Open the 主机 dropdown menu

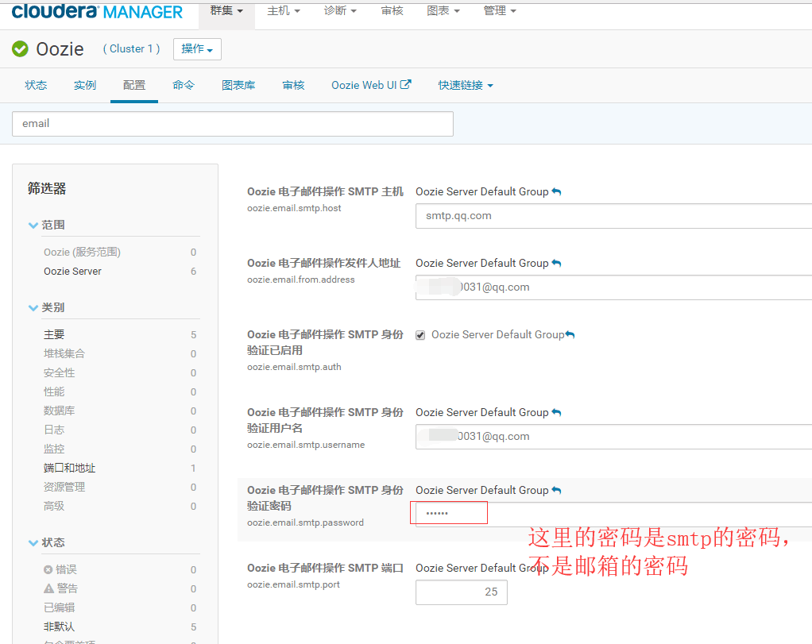[x=284, y=11]
